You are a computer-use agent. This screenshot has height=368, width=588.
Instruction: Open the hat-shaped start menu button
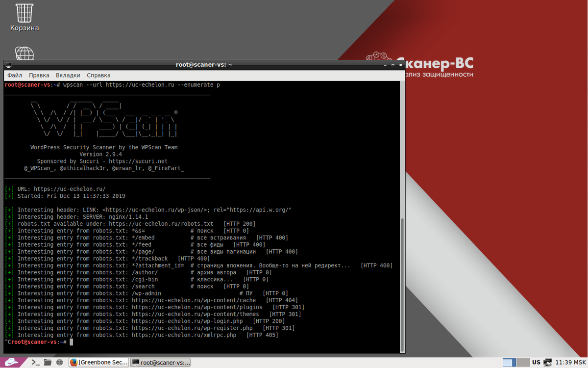coord(13,362)
